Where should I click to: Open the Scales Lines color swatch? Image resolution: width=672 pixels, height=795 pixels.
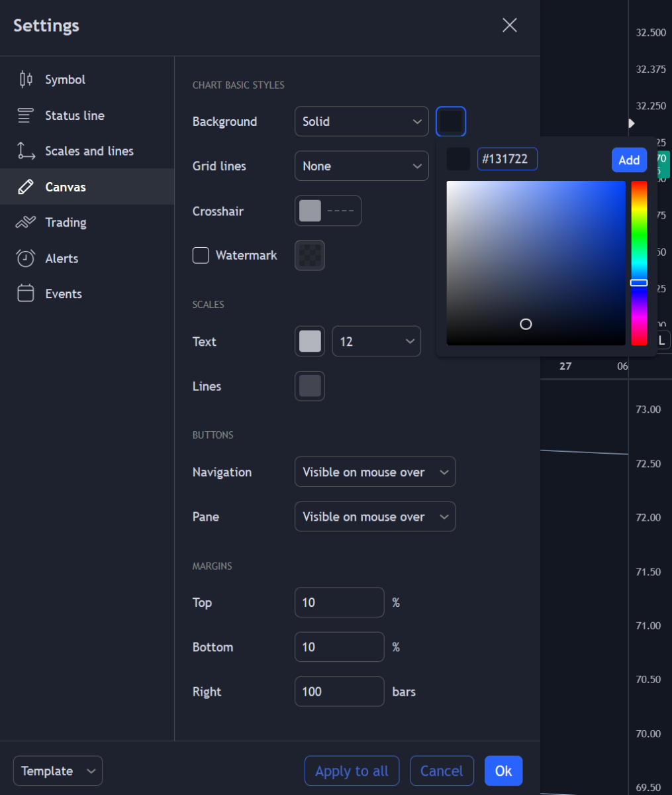[310, 386]
